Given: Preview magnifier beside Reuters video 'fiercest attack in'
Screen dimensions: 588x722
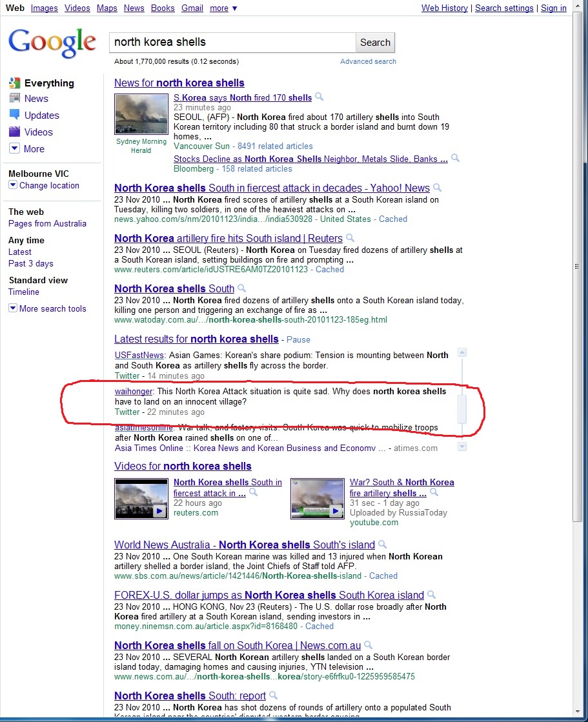Looking at the screenshot, I should pos(253,493).
